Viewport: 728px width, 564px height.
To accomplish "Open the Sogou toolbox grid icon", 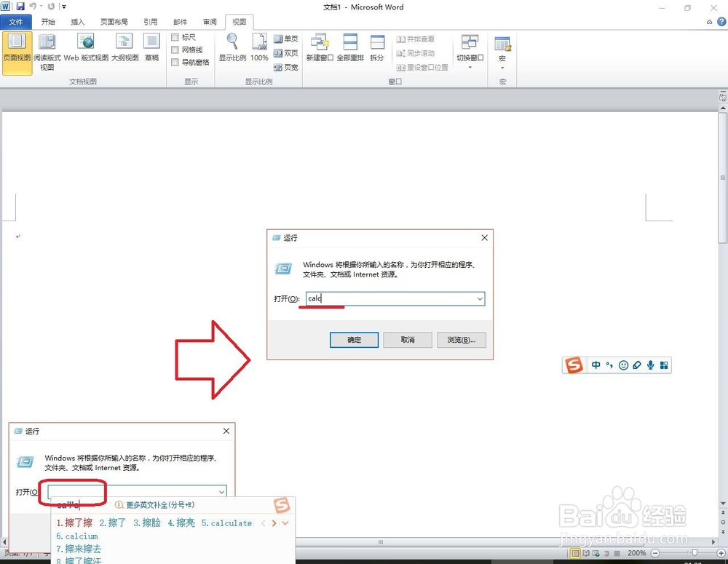I will point(664,365).
